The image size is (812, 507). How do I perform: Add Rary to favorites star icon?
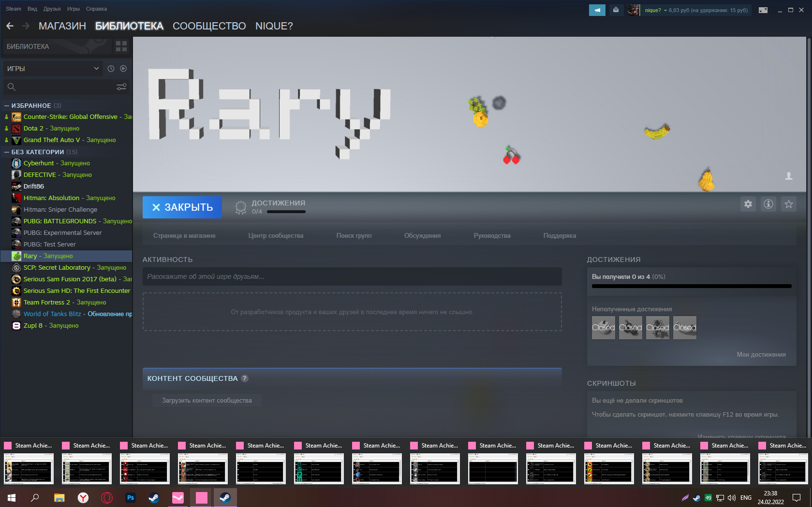click(789, 204)
